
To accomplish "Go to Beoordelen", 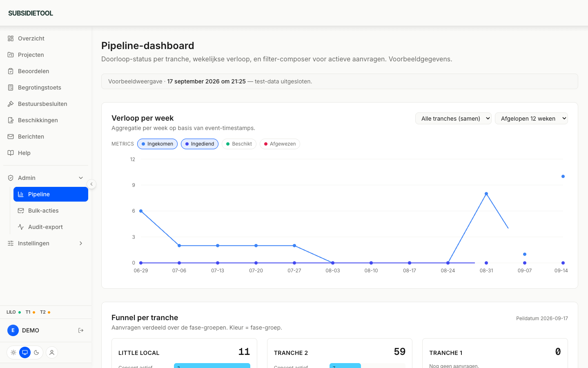I will tap(46, 71).
